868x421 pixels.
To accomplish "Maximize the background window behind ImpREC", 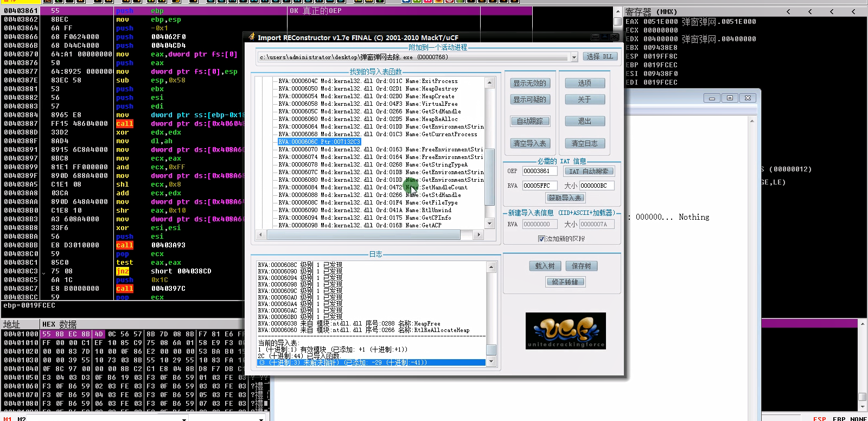I will 730,98.
